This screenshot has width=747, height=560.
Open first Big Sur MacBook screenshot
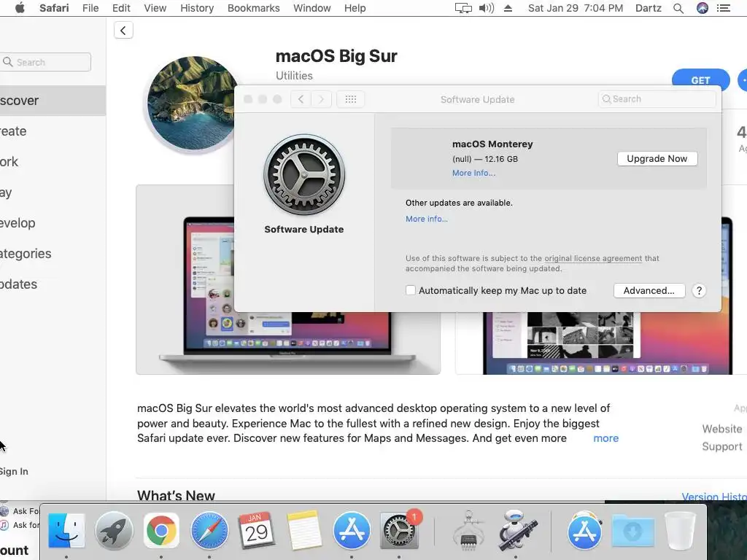288,343
